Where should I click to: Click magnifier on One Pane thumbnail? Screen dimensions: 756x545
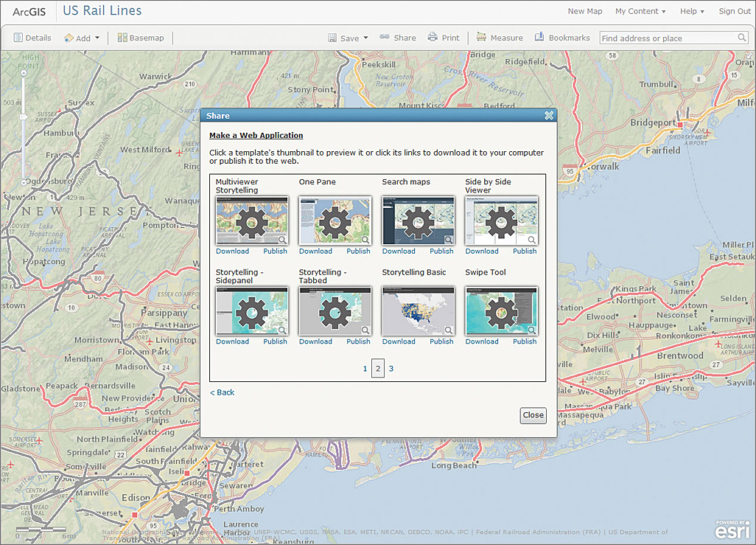tap(365, 240)
